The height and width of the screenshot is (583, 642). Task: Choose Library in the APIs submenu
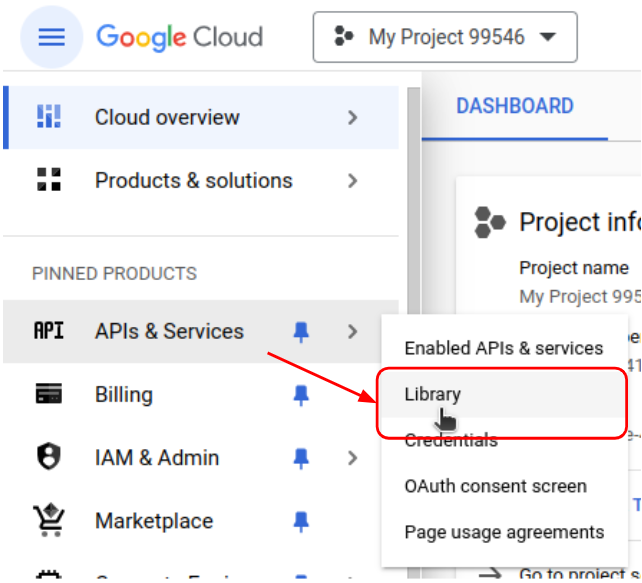[504, 394]
